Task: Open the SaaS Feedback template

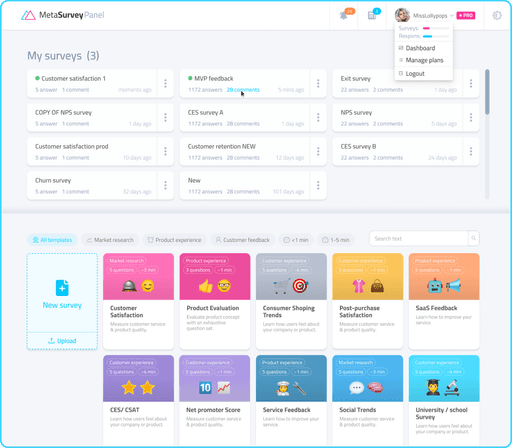Action: click(x=444, y=301)
